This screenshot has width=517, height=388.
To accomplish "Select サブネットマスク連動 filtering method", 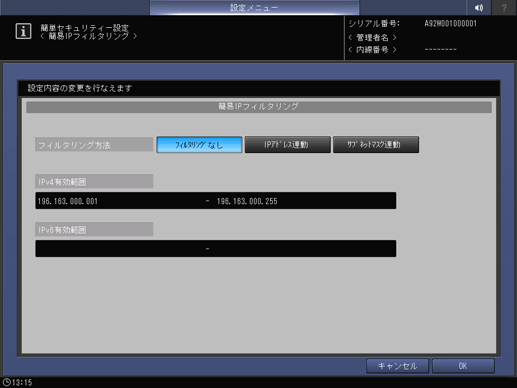I will (376, 145).
